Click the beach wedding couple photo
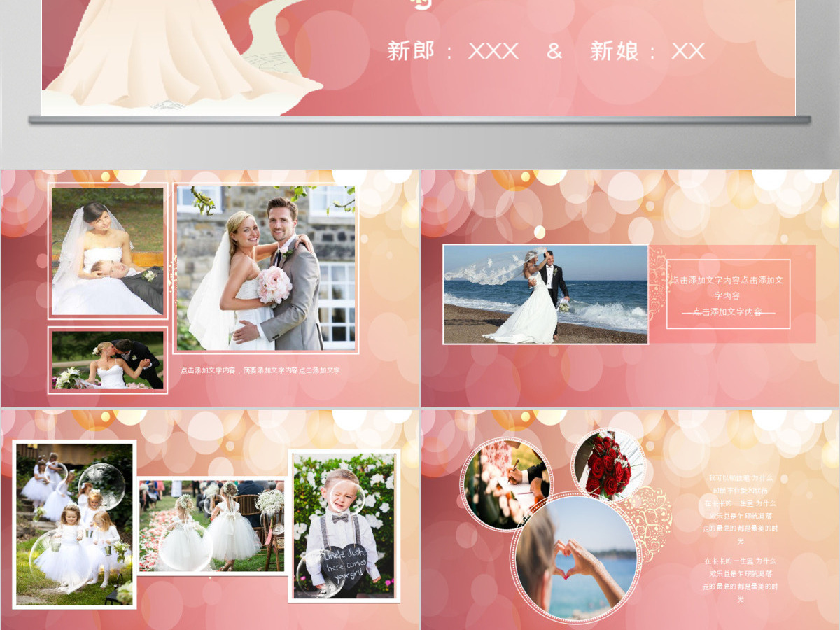Screen dimensions: 840x630 (x=546, y=294)
